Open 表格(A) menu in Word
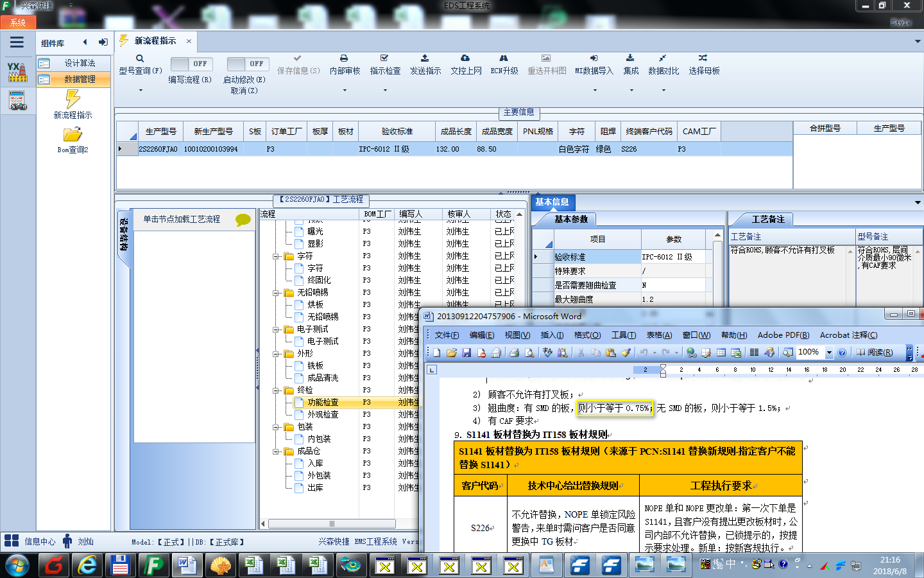 [659, 335]
